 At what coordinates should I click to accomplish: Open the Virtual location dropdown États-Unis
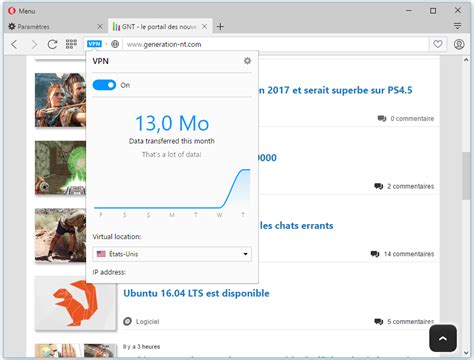click(172, 254)
